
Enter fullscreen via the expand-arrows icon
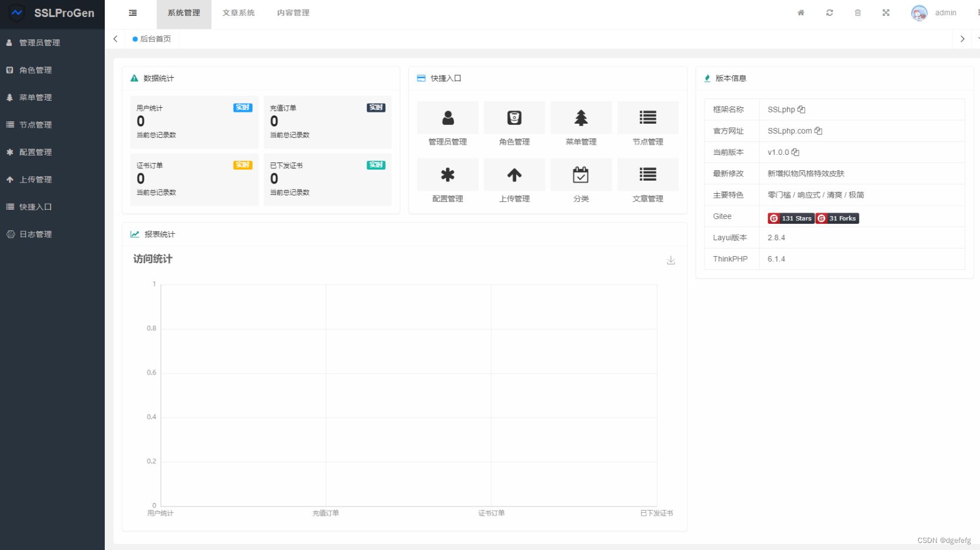(885, 12)
